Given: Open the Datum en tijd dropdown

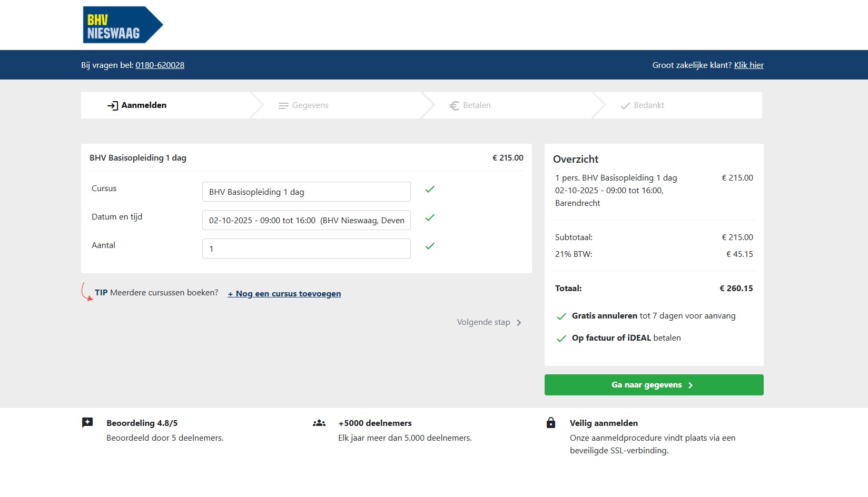Looking at the screenshot, I should [x=306, y=220].
